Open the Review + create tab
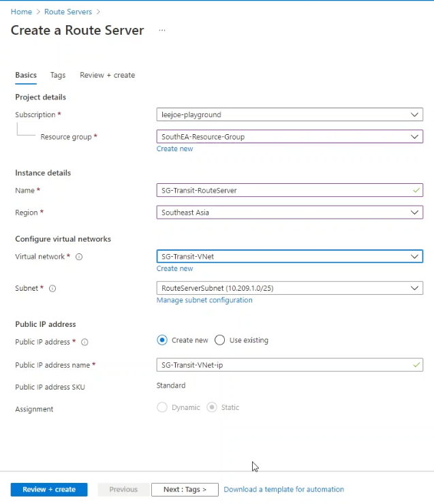The width and height of the screenshot is (434, 504). point(108,75)
